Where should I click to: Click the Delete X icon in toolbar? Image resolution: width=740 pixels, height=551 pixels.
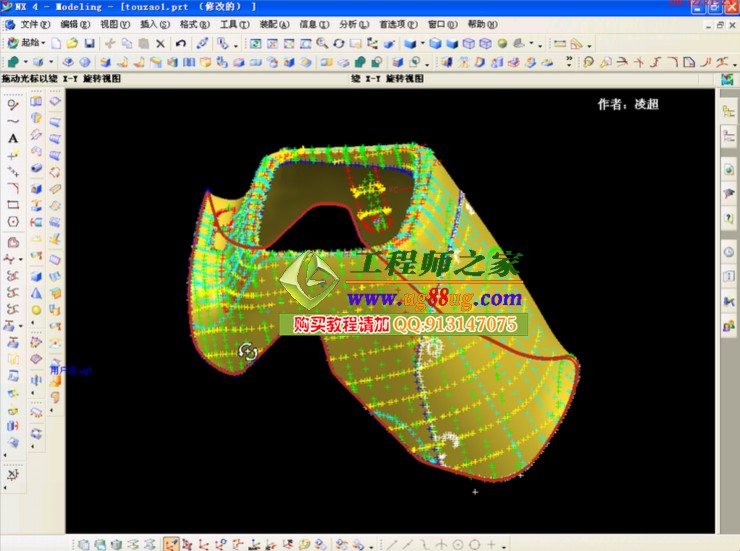pos(160,43)
